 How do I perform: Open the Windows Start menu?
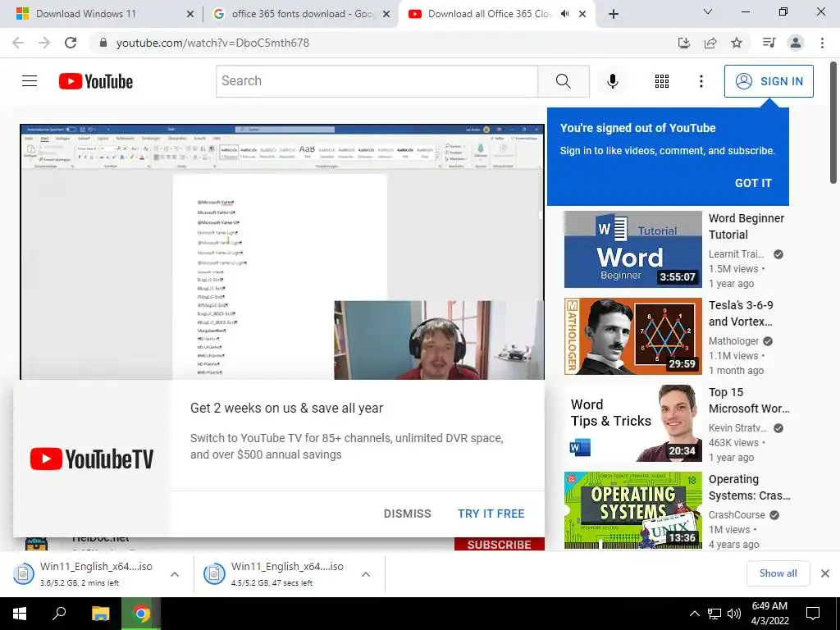click(x=20, y=614)
